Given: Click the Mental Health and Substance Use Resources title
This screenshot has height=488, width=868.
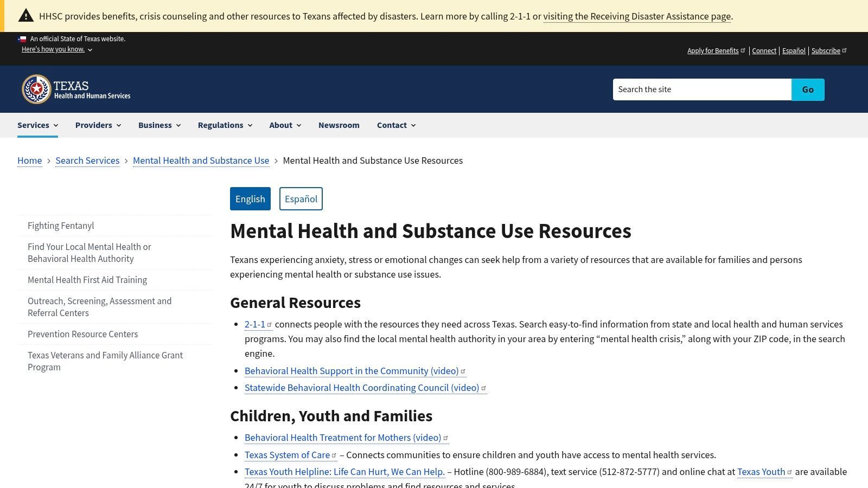Looking at the screenshot, I should 431,231.
